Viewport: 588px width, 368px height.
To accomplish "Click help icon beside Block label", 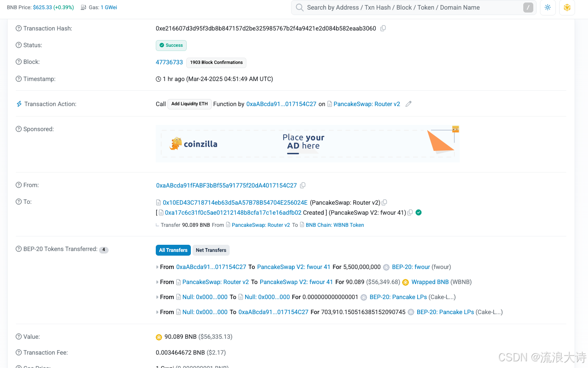I will [x=19, y=62].
